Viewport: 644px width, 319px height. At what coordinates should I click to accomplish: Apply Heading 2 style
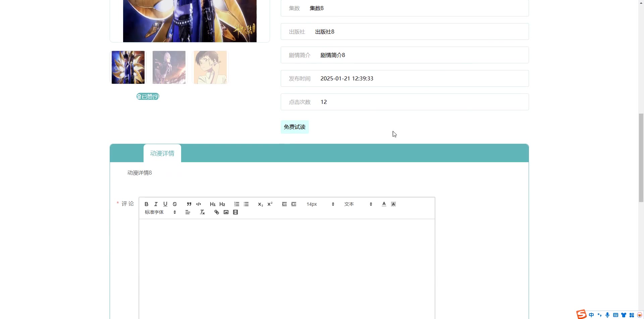pyautogui.click(x=222, y=204)
